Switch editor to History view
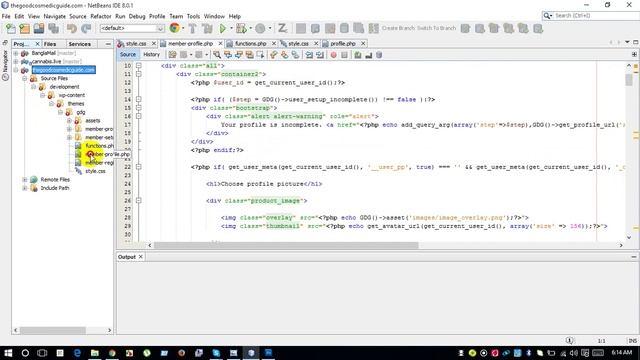This screenshot has width=640, height=360. pos(151,54)
